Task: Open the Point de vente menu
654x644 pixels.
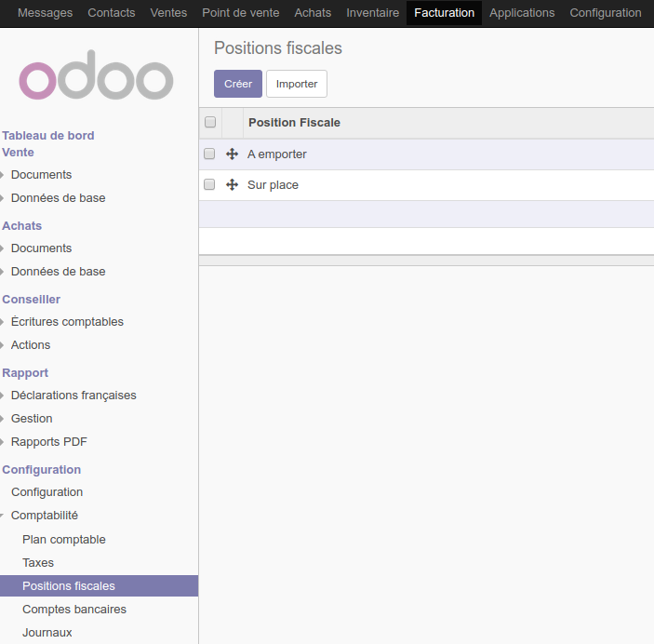Action: [240, 13]
